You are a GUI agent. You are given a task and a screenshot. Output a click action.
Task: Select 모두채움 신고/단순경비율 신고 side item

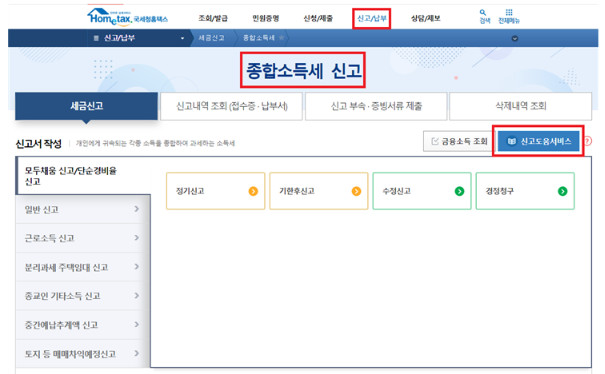pos(83,176)
